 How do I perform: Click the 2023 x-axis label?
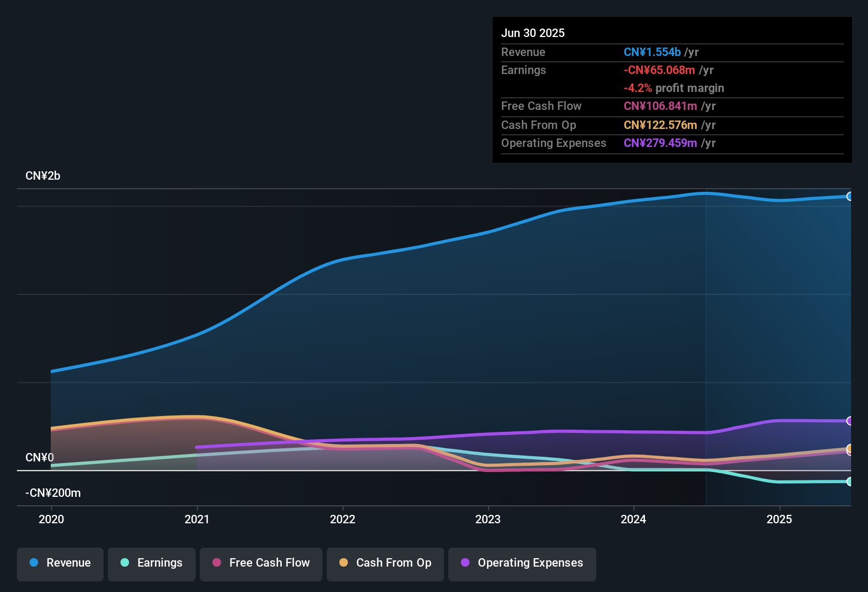(x=488, y=519)
